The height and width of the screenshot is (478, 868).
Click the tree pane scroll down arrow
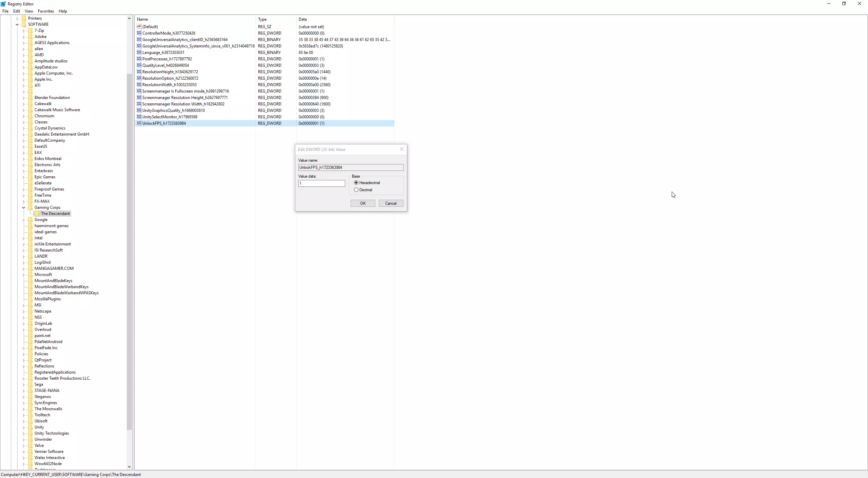coord(129,467)
